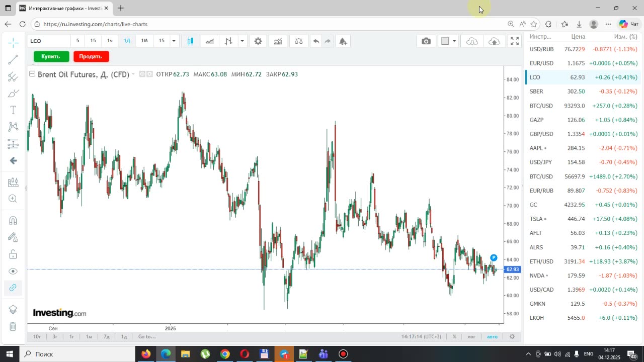Toggle magnet mode for drawings

(x=13, y=220)
